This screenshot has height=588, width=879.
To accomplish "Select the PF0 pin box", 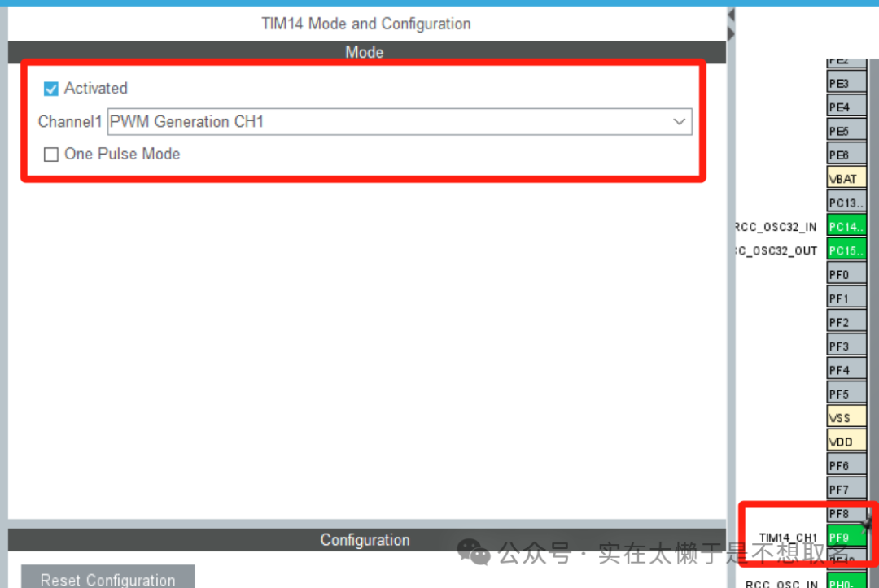I will coord(846,274).
